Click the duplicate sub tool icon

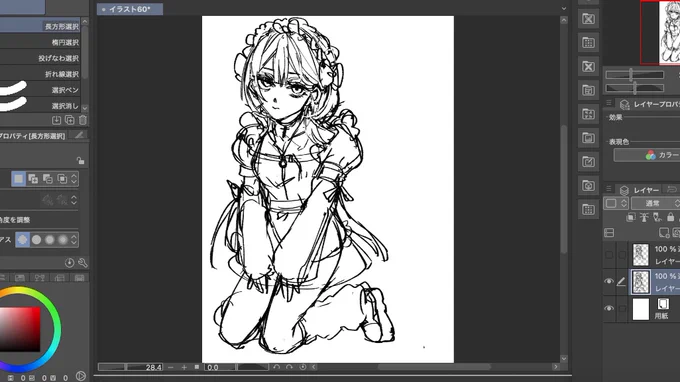[69, 120]
